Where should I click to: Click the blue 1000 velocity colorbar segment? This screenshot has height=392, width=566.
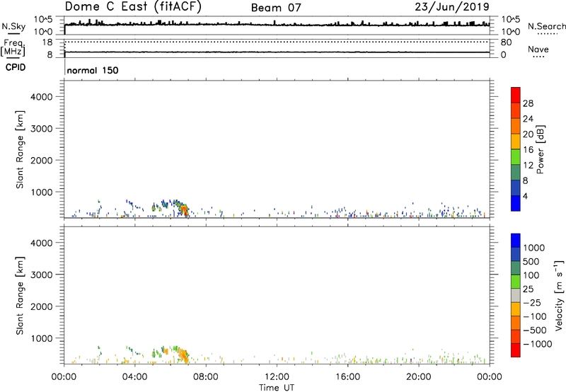(x=516, y=241)
